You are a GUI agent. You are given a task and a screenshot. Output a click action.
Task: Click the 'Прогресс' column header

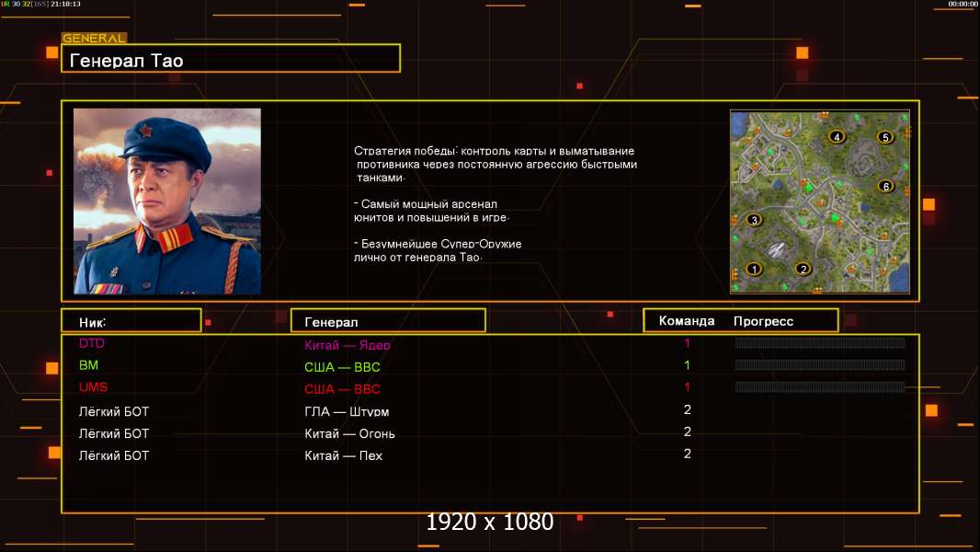click(x=763, y=321)
